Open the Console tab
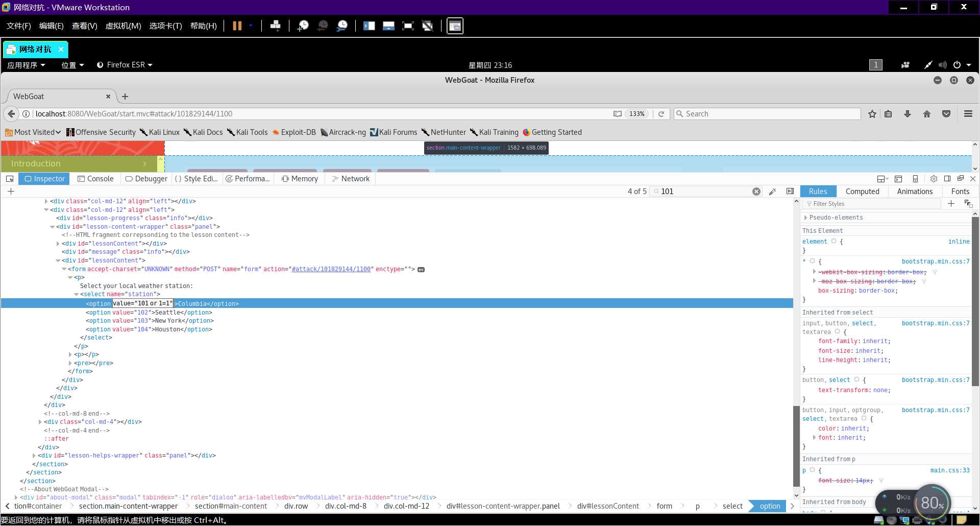Viewport: 980px width, 526px height. [x=95, y=179]
